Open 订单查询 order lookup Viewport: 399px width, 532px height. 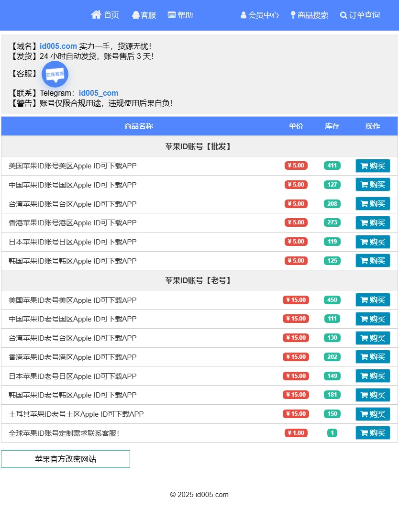click(x=360, y=15)
